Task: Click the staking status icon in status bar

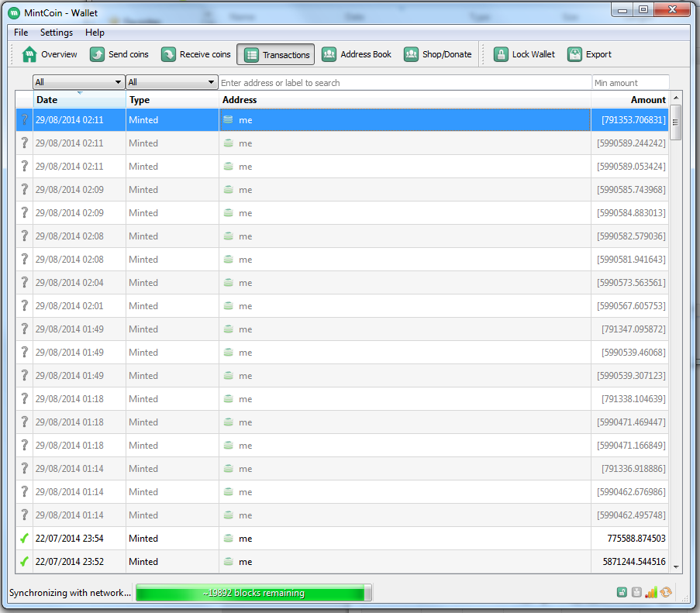Action: point(636,593)
